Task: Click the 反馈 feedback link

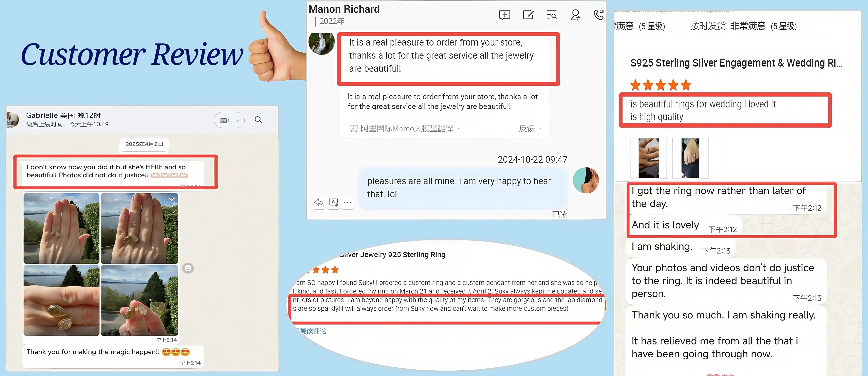Action: tap(527, 128)
